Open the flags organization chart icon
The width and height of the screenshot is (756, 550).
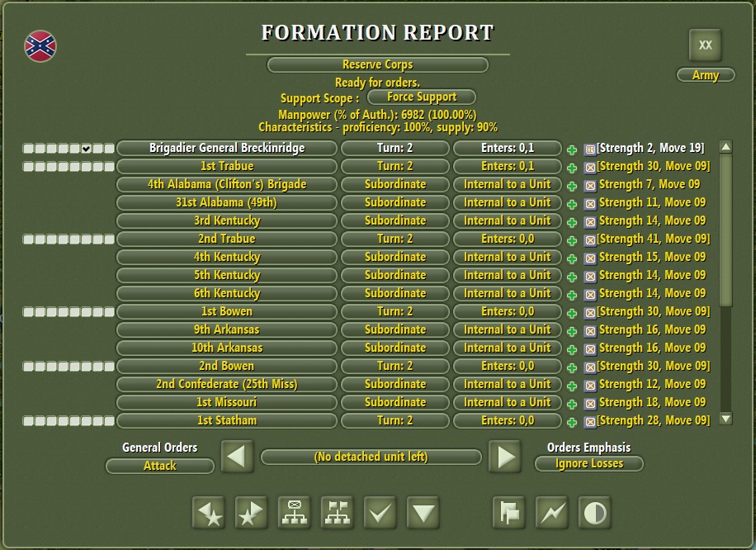pos(338,513)
